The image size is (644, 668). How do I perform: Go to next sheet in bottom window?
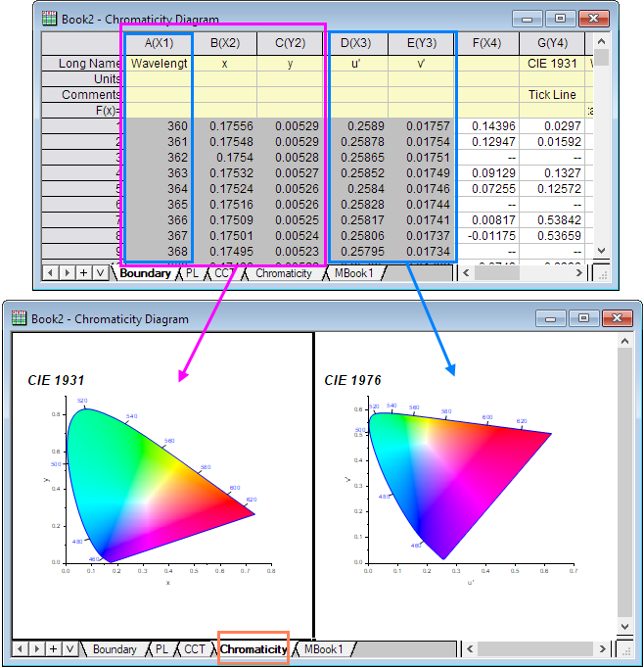click(x=36, y=648)
